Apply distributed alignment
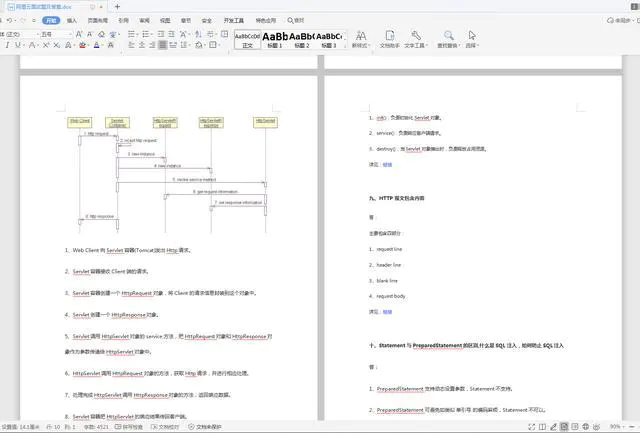The image size is (640, 433). tap(173, 45)
